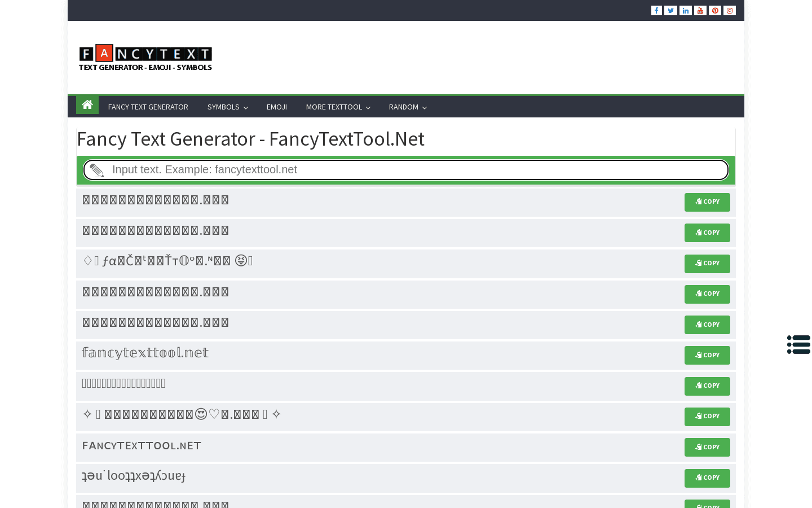Open the Fancy Text Generator menu item
The image size is (812, 508).
point(148,107)
